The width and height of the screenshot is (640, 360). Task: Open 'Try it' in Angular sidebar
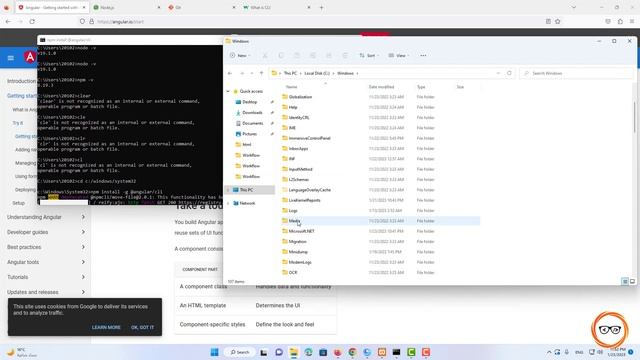[x=18, y=123]
